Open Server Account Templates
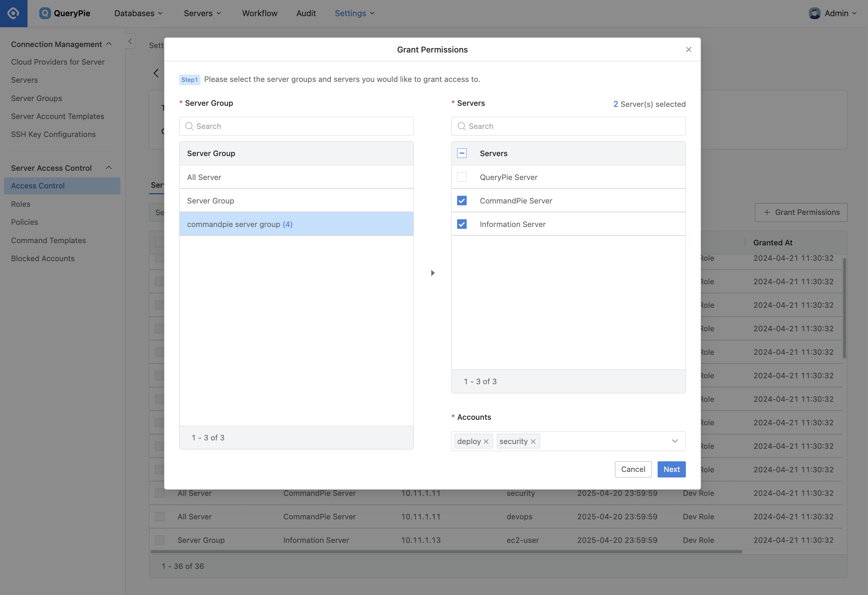This screenshot has width=868, height=595. click(58, 116)
